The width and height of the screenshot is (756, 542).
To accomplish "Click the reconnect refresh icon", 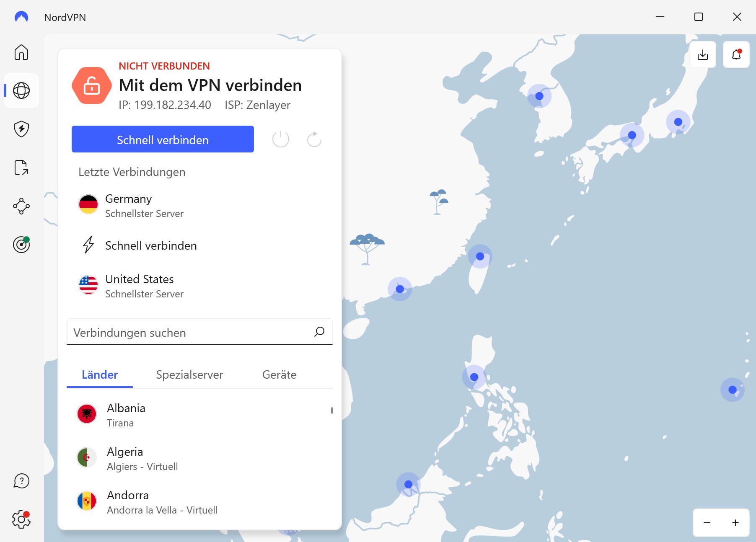I will (314, 139).
